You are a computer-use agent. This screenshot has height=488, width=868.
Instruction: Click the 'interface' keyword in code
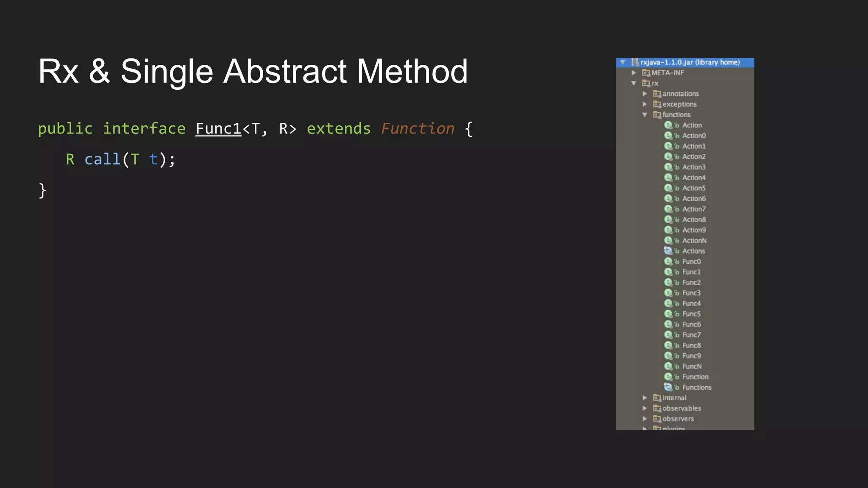(144, 129)
